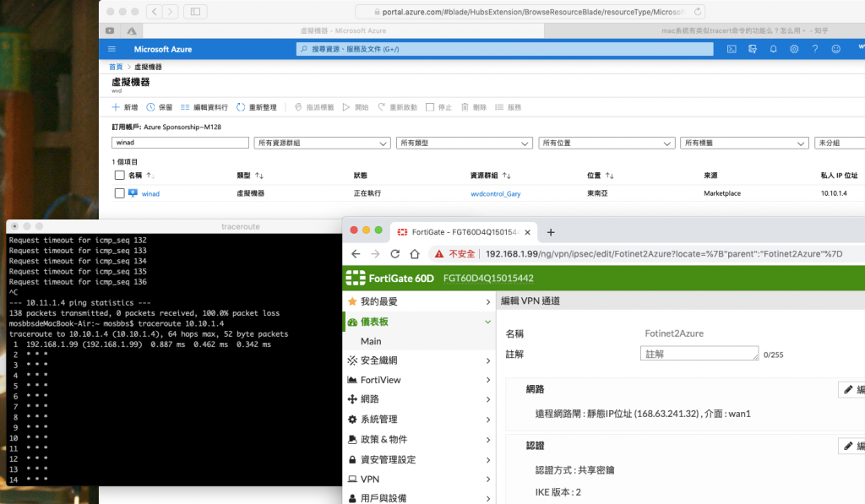Open directory and subscription filter icon
865x504 pixels.
[x=753, y=49]
